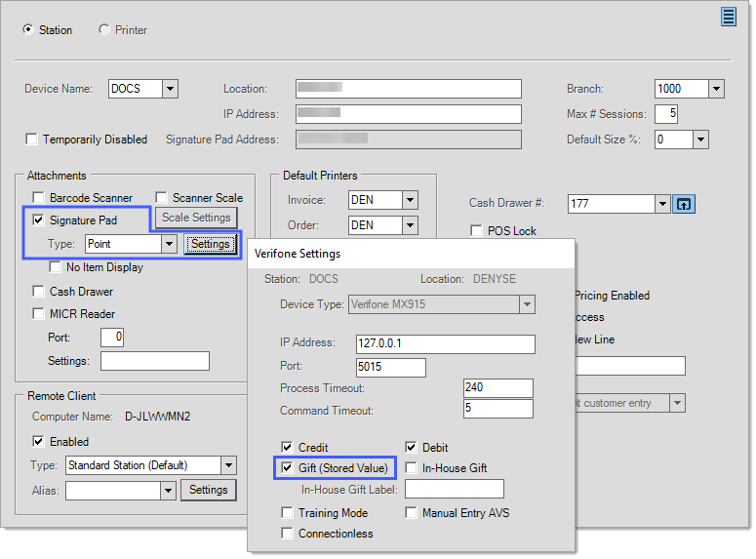Check No Item Display option
Viewport: 756px width, 559px height.
click(x=55, y=267)
